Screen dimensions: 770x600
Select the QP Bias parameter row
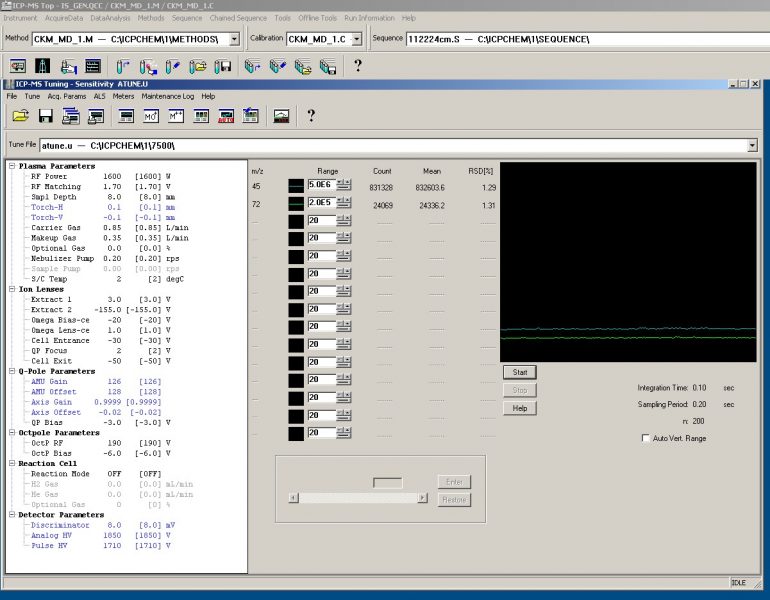point(101,422)
